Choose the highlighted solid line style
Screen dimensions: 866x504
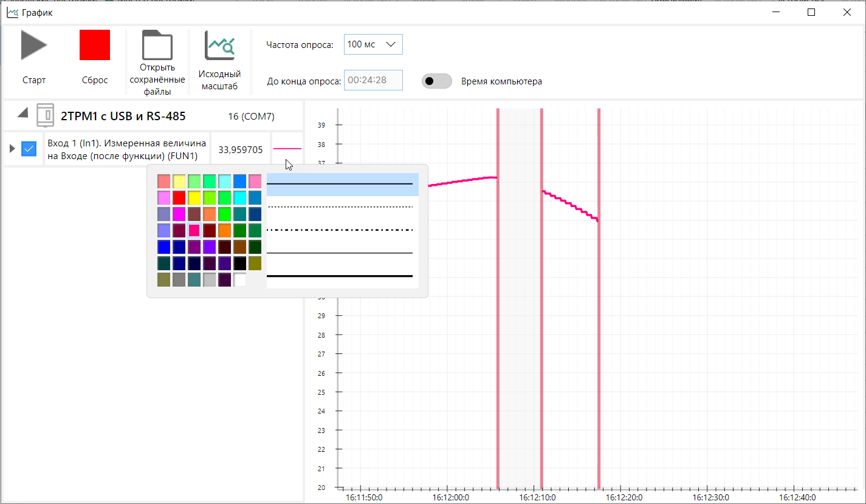click(343, 185)
